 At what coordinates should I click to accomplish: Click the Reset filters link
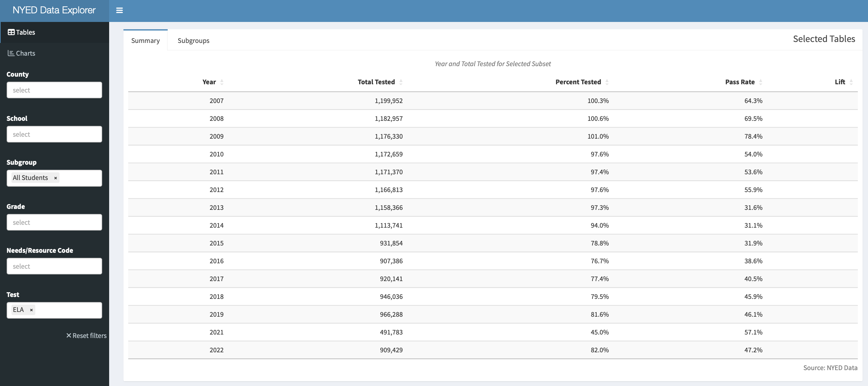tap(89, 335)
